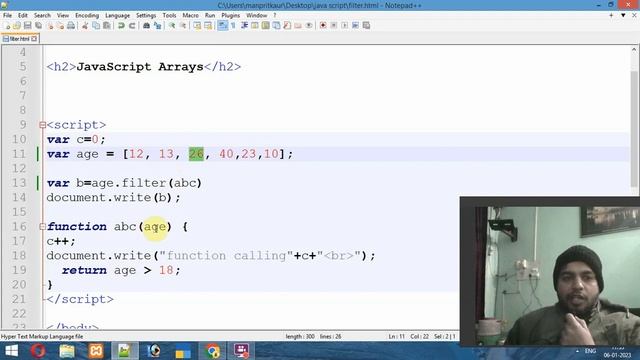Zoom in on the editor text

[172, 25]
